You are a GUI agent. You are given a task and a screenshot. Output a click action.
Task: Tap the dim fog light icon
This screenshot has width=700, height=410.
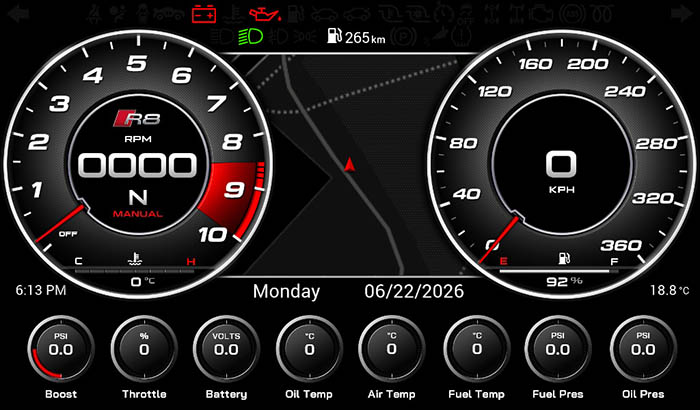[x=279, y=37]
